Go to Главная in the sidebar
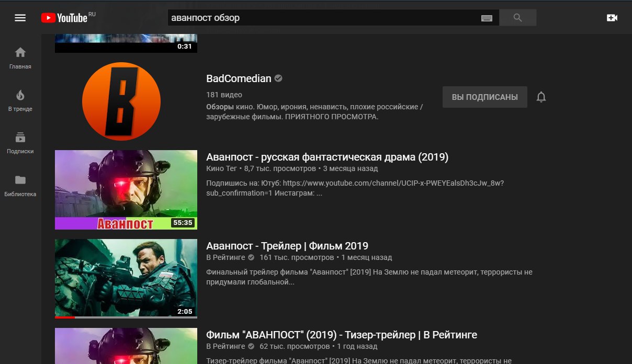The width and height of the screenshot is (632, 364). 20,58
